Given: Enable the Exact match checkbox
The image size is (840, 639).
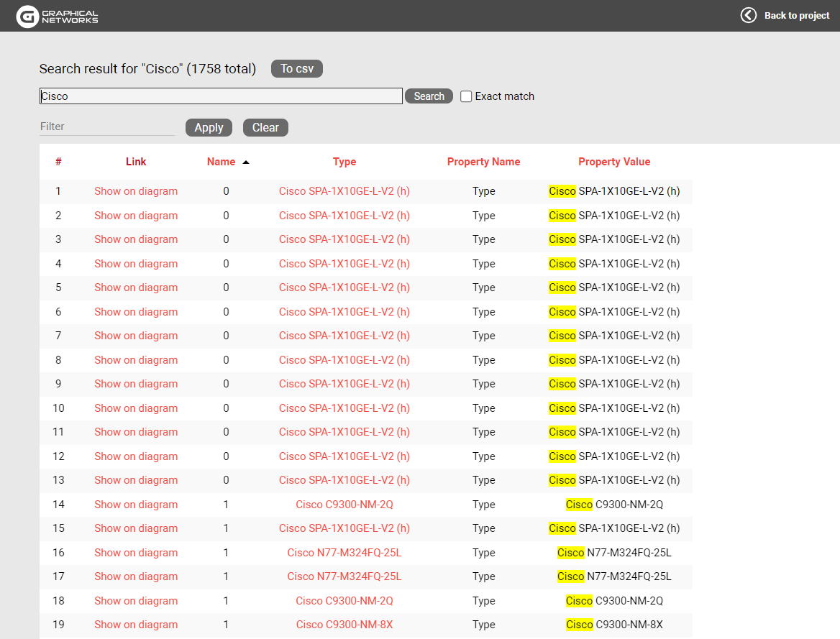Looking at the screenshot, I should (466, 96).
